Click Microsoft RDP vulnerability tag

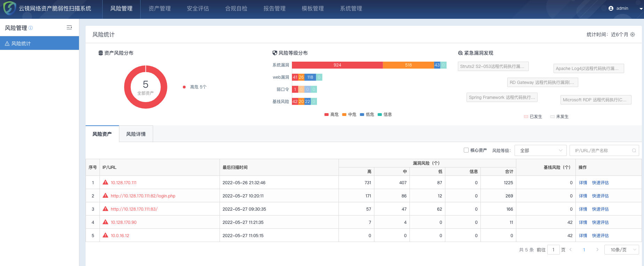coord(596,100)
